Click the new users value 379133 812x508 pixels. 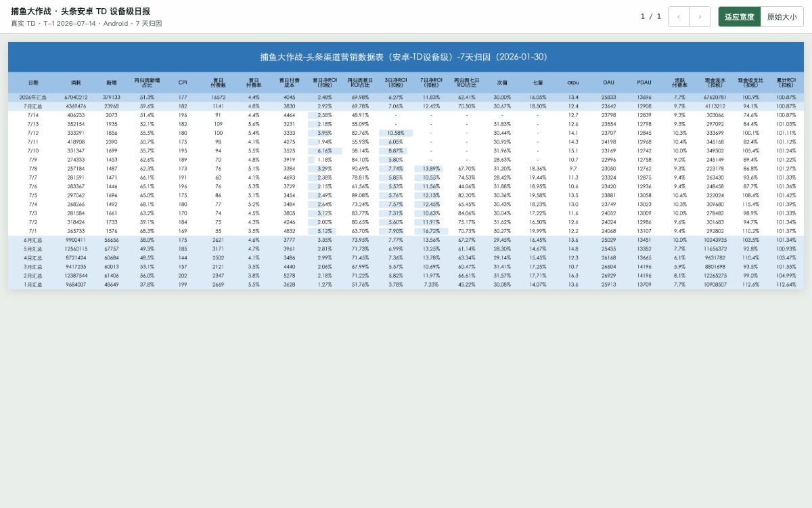tap(111, 98)
